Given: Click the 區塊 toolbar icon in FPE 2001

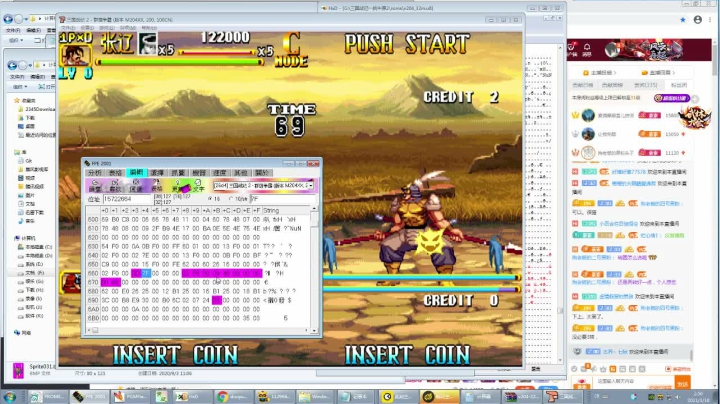Looking at the screenshot, I should (x=136, y=185).
